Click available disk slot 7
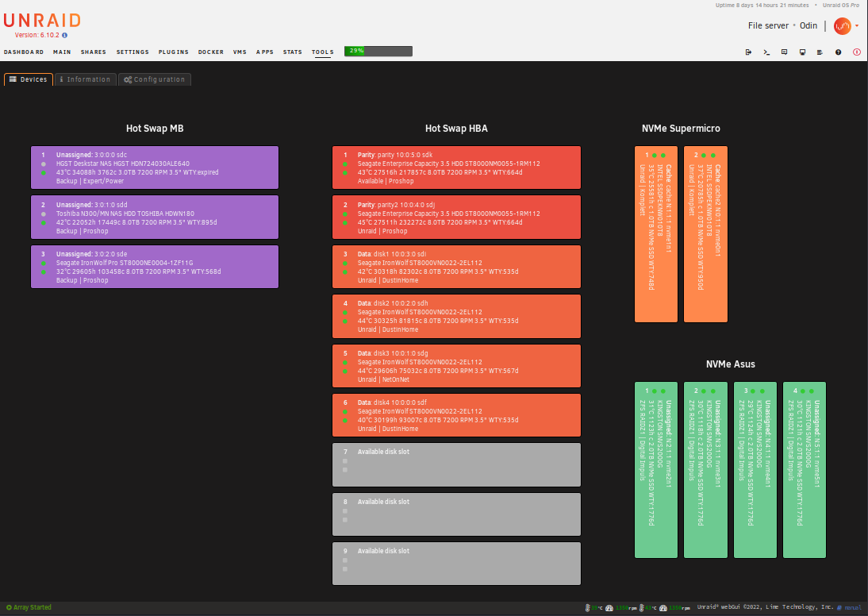Viewport: 868px width, 616px height. click(456, 464)
